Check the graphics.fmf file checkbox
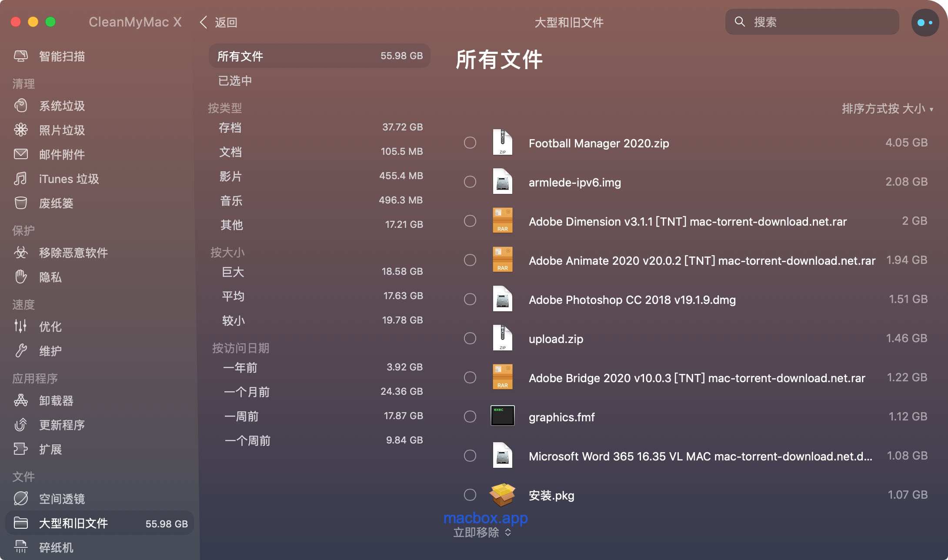Viewport: 948px width, 560px height. tap(470, 417)
